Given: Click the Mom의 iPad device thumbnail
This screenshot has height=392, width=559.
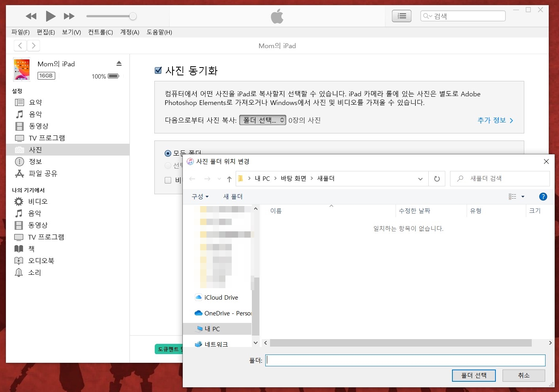Looking at the screenshot, I should tap(22, 69).
